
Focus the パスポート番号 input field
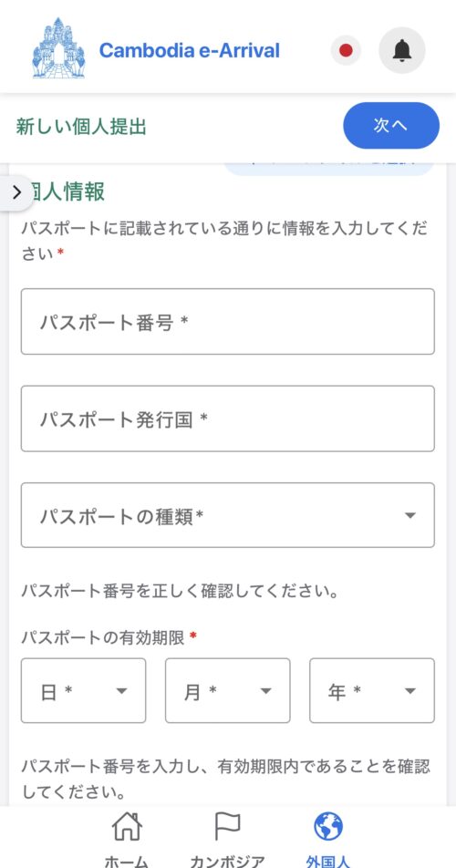click(x=227, y=321)
